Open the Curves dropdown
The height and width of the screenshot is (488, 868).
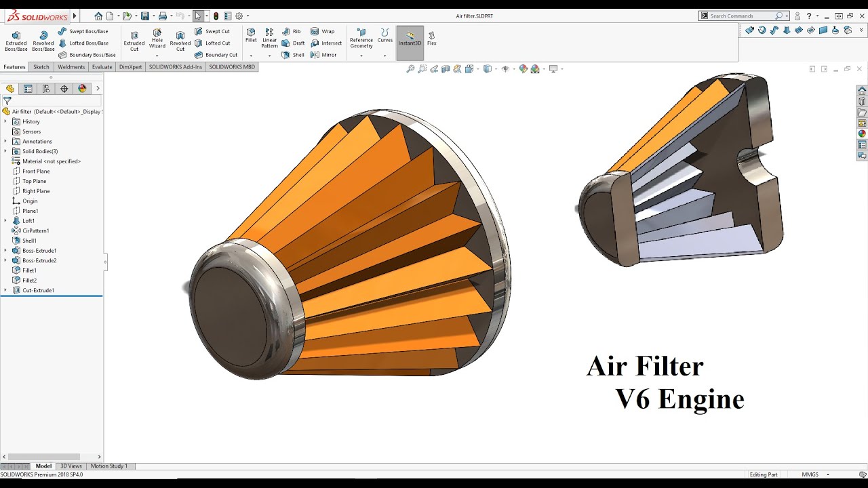point(385,56)
